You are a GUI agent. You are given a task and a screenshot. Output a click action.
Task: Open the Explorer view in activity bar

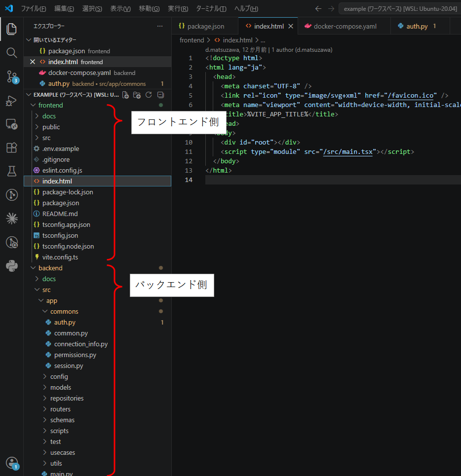[11, 29]
